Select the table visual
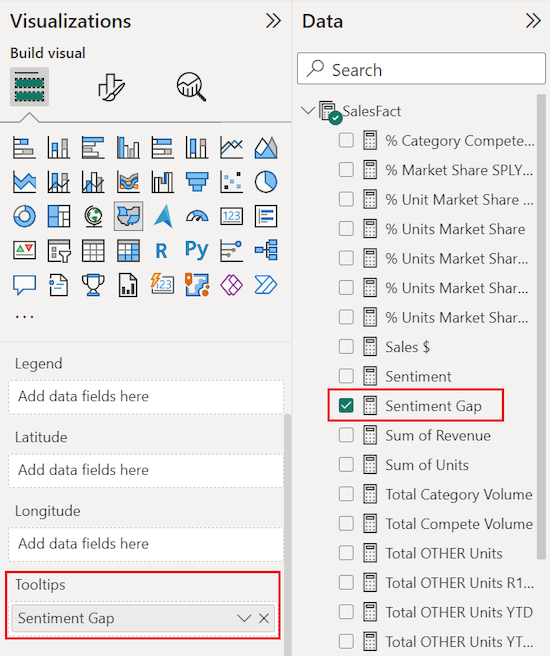550x656 pixels. point(93,251)
